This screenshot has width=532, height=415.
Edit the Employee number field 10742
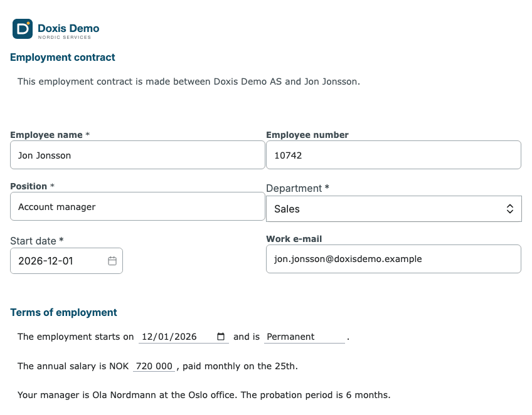click(x=393, y=155)
